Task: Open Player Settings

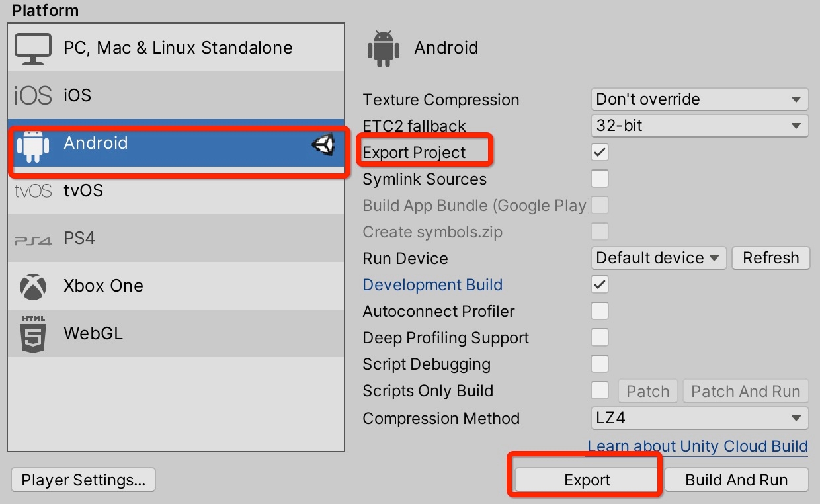Action: [83, 480]
